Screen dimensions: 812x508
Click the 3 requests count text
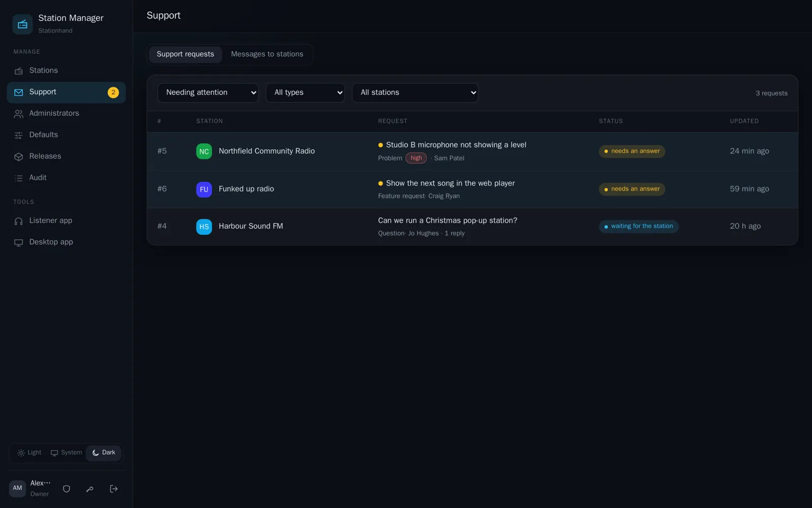(771, 93)
